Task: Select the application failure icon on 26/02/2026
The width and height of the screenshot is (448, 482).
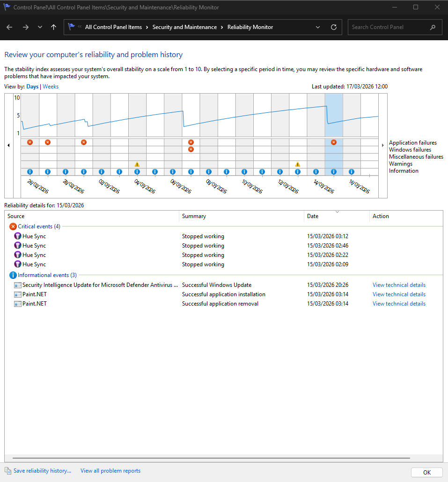Action: 30,142
